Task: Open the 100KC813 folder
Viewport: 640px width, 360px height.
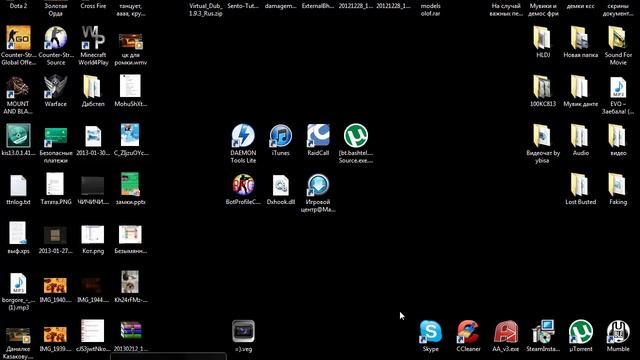Action: point(543,87)
